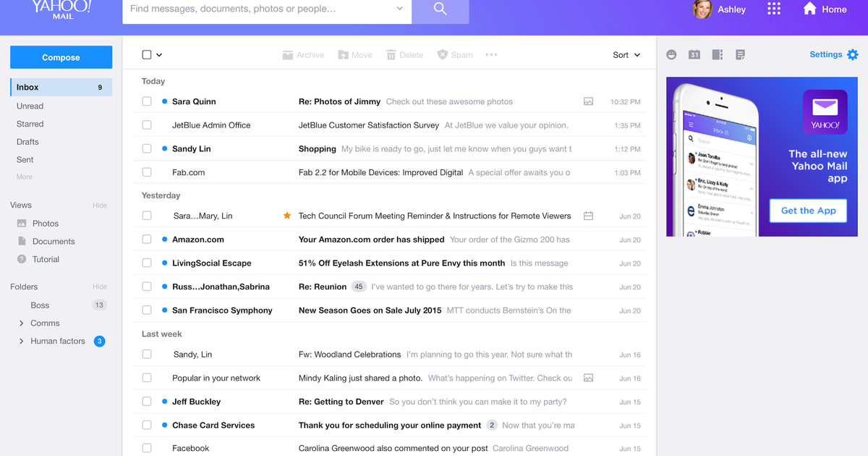The image size is (868, 456).
Task: Click calendar icon on Tech Council email
Action: [x=589, y=216]
